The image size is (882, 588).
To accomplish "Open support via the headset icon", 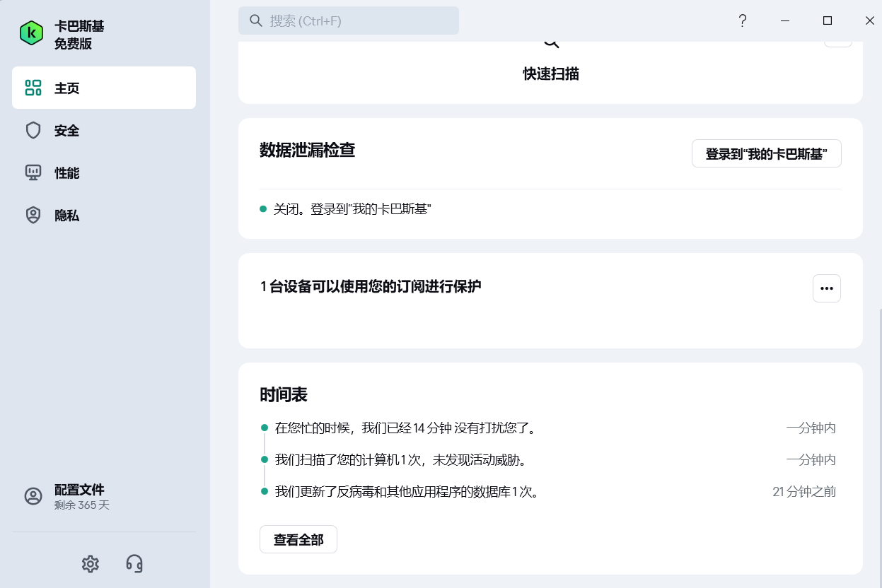I will (x=134, y=563).
